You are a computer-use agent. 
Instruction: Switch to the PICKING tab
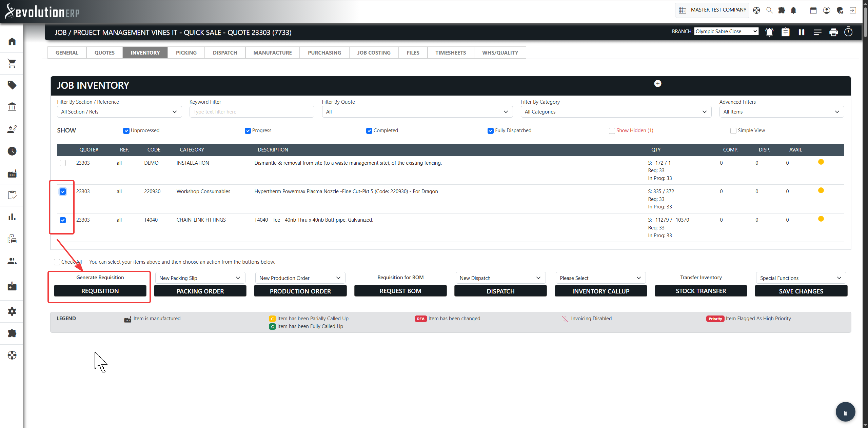[x=186, y=53]
